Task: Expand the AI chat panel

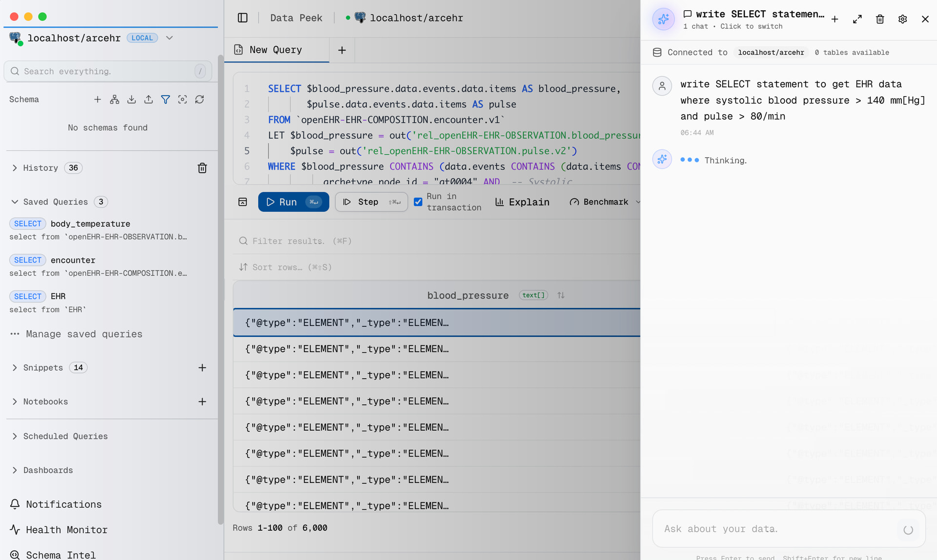Action: click(x=857, y=19)
